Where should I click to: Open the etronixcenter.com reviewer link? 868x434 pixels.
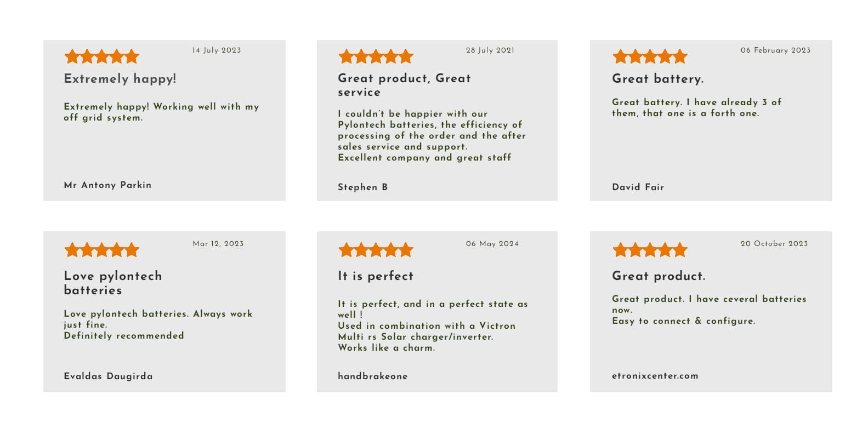(655, 376)
